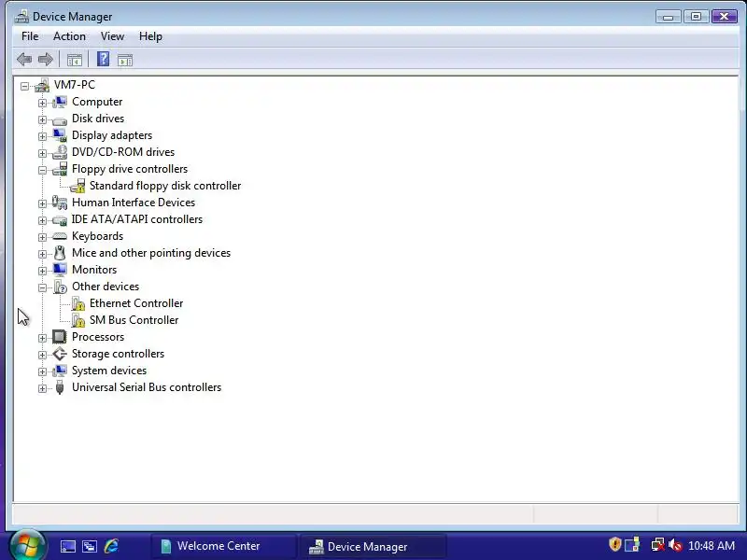The height and width of the screenshot is (560, 747).
Task: Click the Other devices question mark icon
Action: (x=60, y=287)
